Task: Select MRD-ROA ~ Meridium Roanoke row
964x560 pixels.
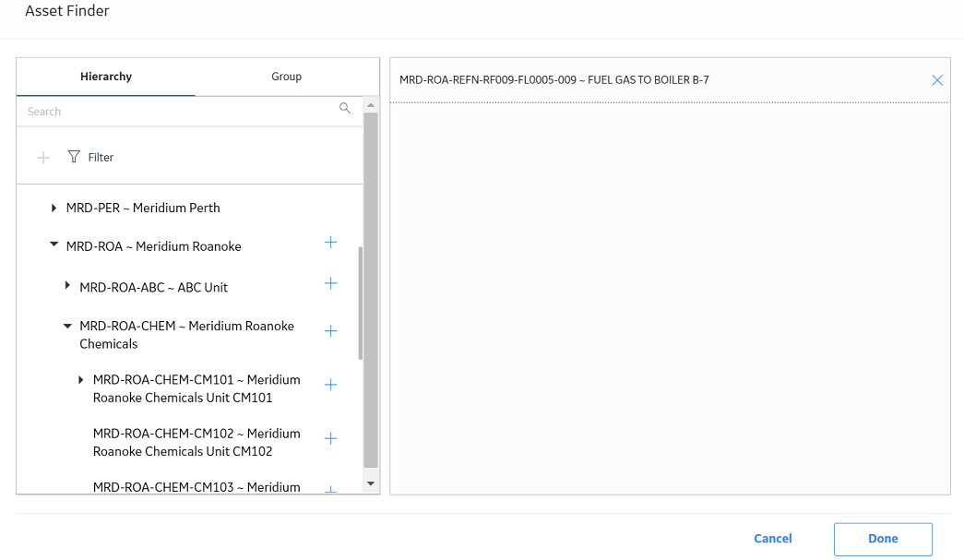Action: coord(154,246)
